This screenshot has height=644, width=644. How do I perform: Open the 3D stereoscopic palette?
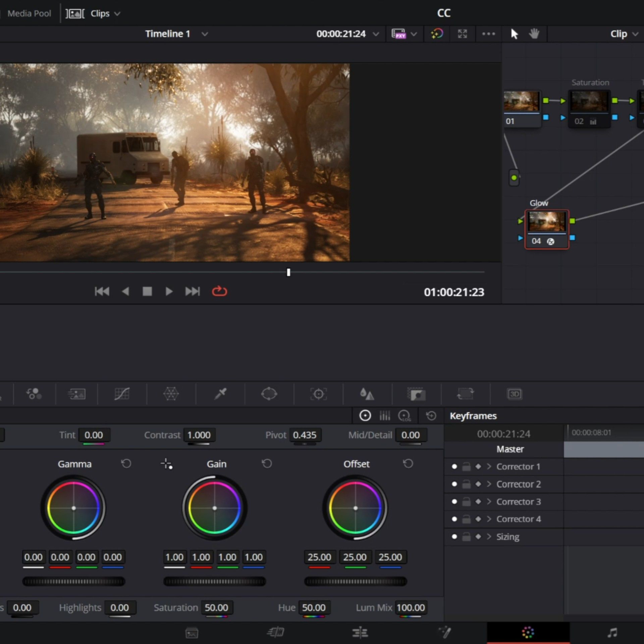[x=514, y=394]
